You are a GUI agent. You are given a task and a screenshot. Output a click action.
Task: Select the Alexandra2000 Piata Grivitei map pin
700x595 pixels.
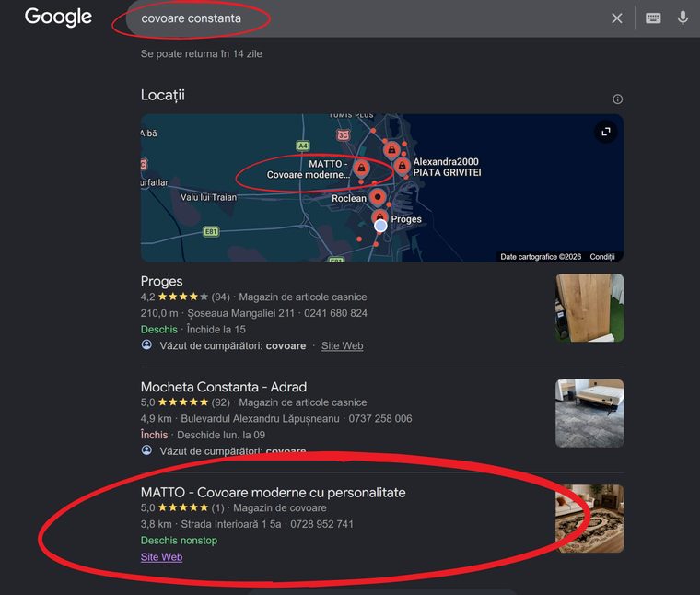[402, 167]
